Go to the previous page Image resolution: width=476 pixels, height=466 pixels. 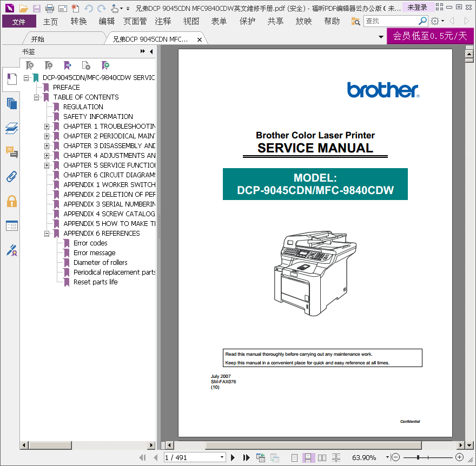156,457
